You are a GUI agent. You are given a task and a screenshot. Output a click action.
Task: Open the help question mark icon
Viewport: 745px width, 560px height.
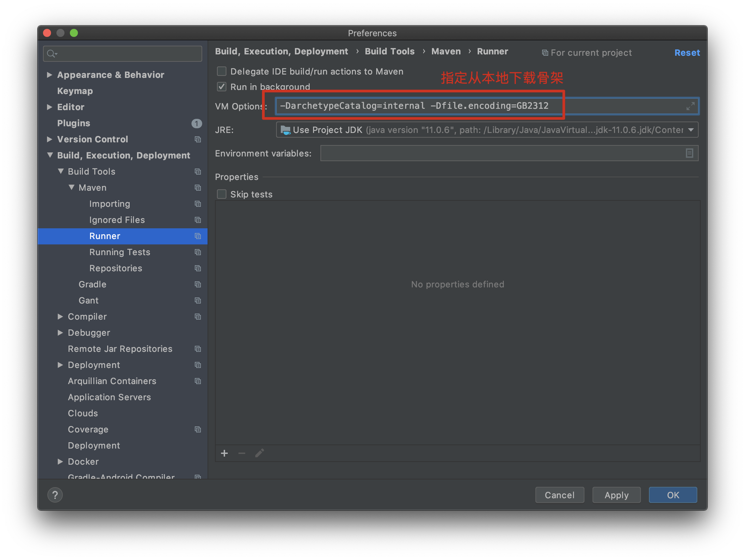[55, 495]
